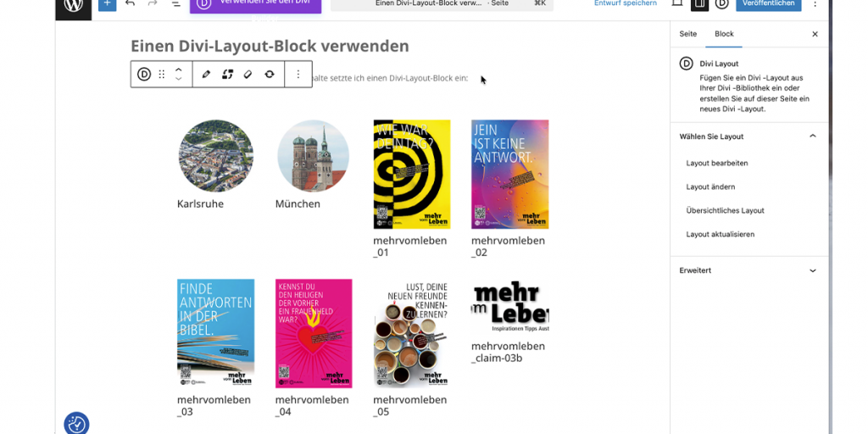This screenshot has width=868, height=434.
Task: Expand the Erweitert section
Action: tap(812, 270)
